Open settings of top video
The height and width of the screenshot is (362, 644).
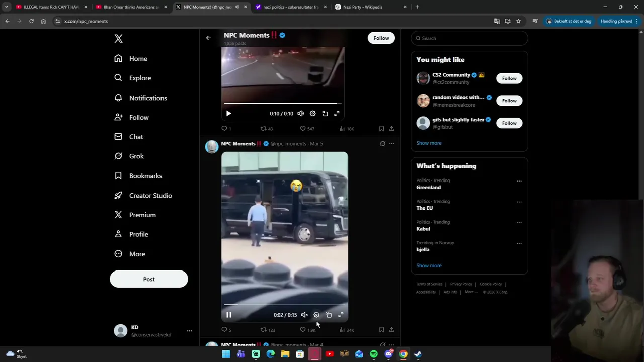click(312, 114)
